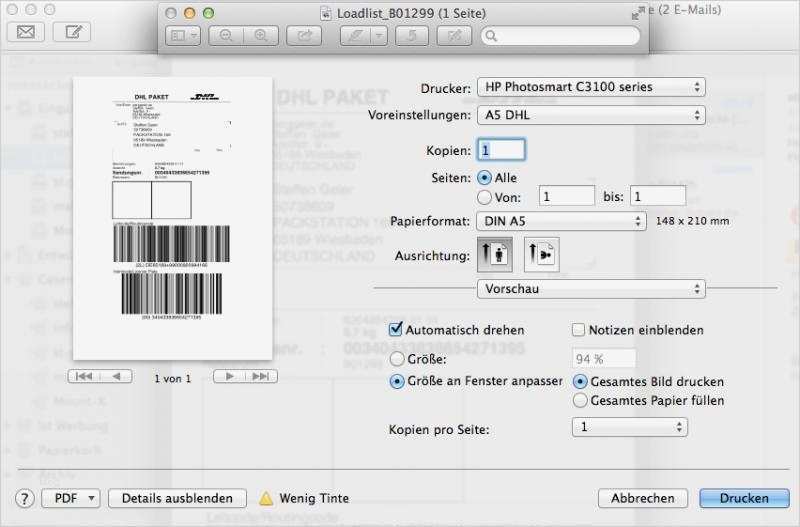This screenshot has height=527, width=800.
Task: Open the Voreinstellungen A5 DHL dropdown
Action: [591, 115]
